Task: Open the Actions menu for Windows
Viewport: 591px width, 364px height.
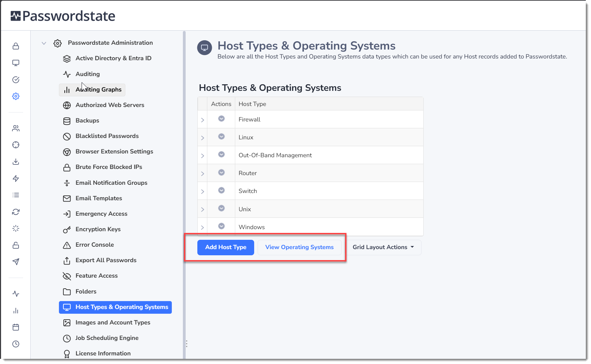Action: (221, 226)
